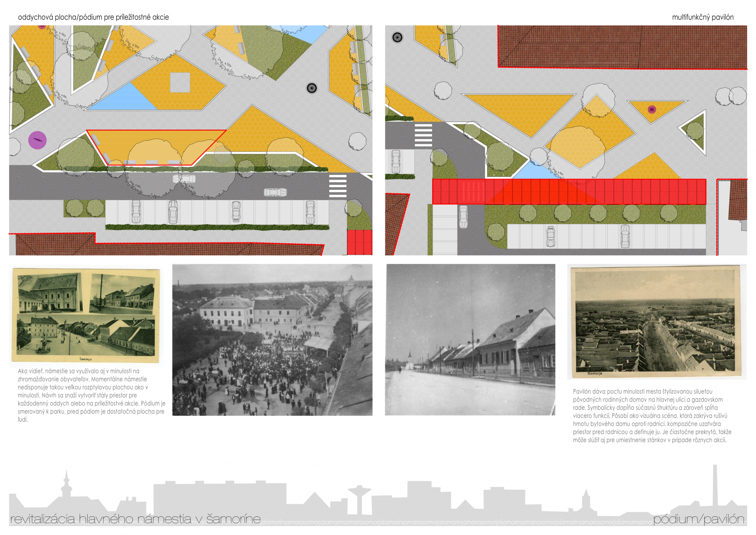756x535 pixels.
Task: Click the crosswalk stripes in right plan
Action: tap(423, 135)
